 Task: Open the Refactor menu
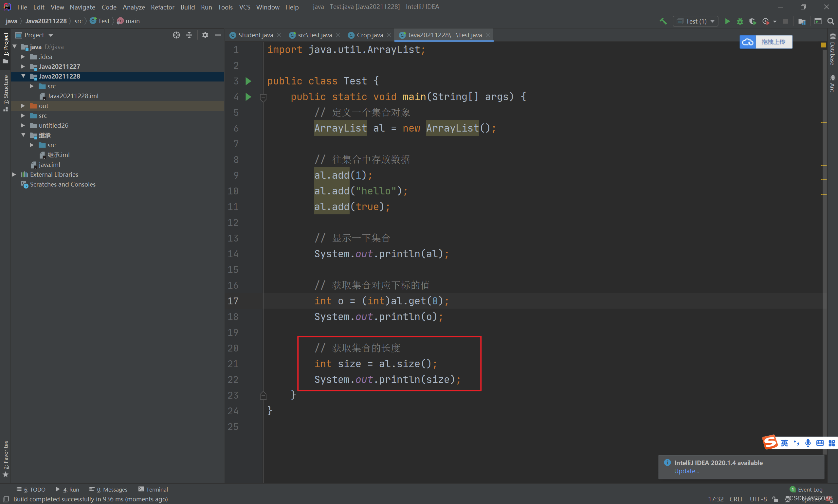click(x=162, y=7)
